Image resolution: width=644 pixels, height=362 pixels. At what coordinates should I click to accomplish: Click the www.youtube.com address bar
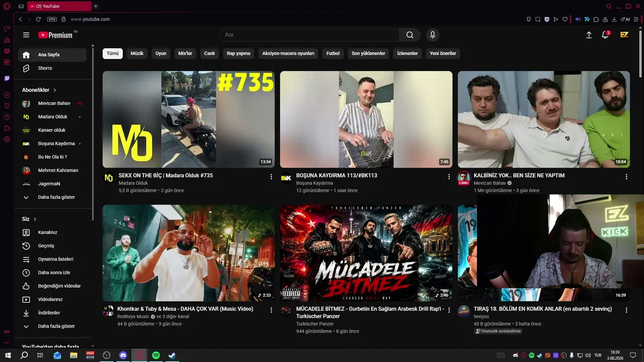(x=91, y=19)
